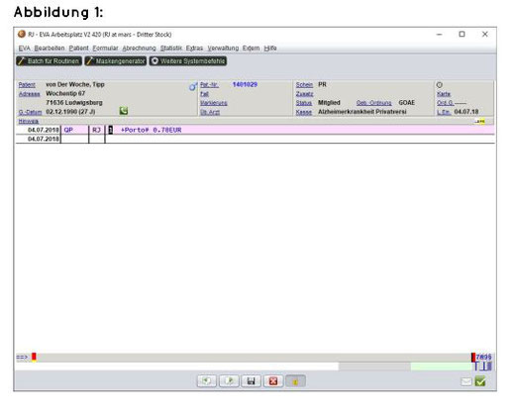The image size is (515, 420).
Task: Click the Schein label link
Action: point(304,85)
